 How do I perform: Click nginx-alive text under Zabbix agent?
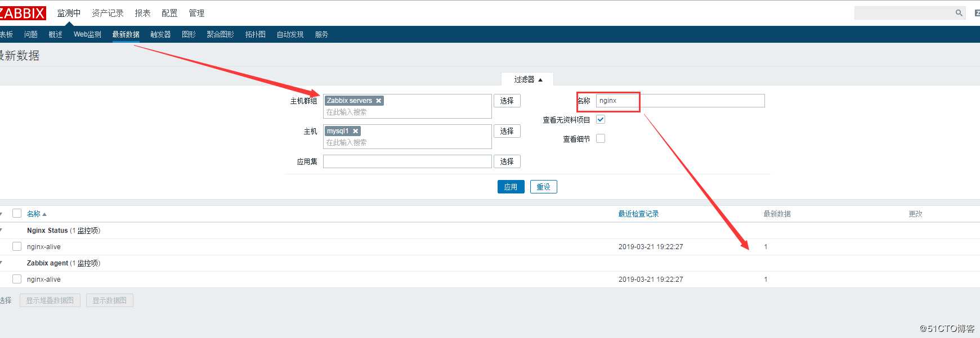(x=44, y=280)
